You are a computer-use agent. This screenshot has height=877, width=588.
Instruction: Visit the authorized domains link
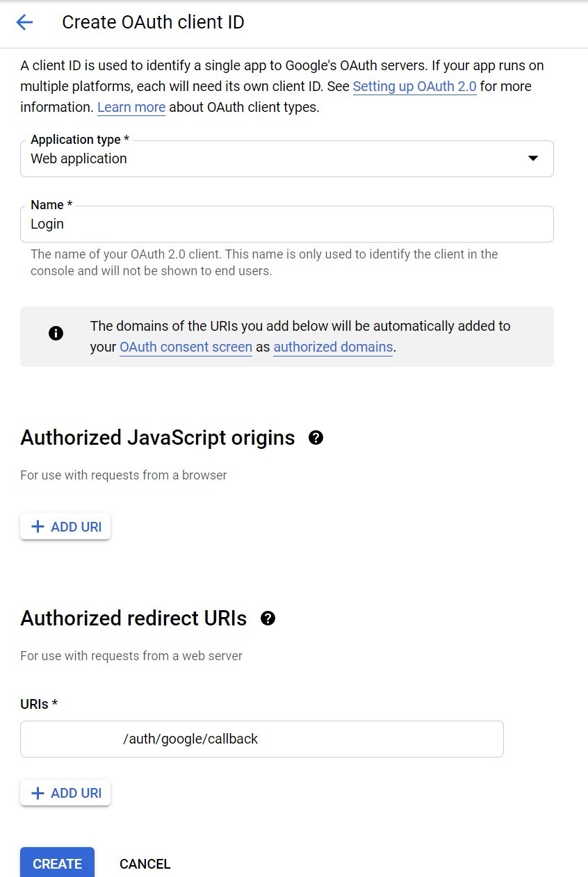334,347
